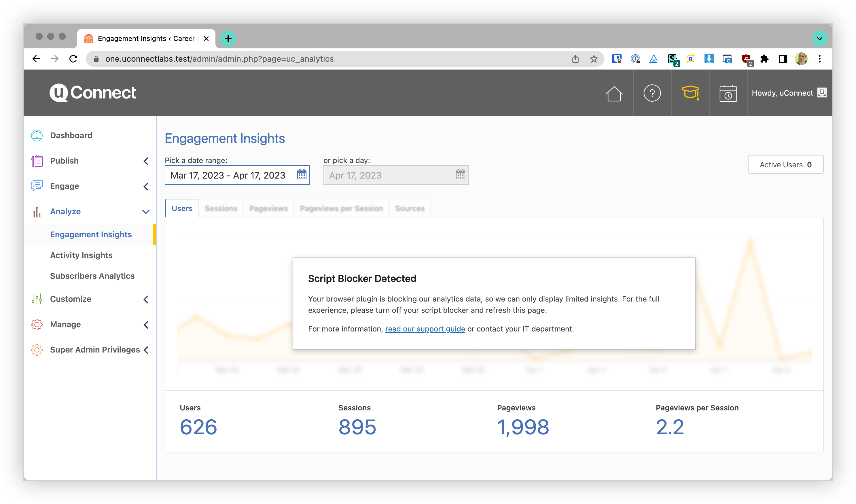Viewport: 856px width, 504px height.
Task: Open the browser extensions puzzle icon
Action: coord(764,59)
